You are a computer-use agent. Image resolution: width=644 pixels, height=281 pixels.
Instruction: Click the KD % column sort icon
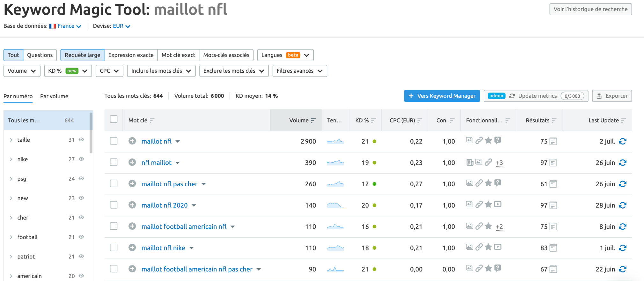tap(373, 120)
